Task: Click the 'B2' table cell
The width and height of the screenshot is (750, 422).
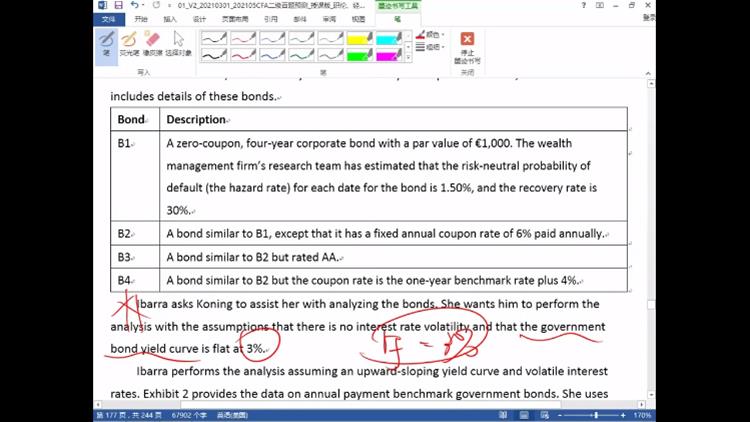Action: point(135,233)
